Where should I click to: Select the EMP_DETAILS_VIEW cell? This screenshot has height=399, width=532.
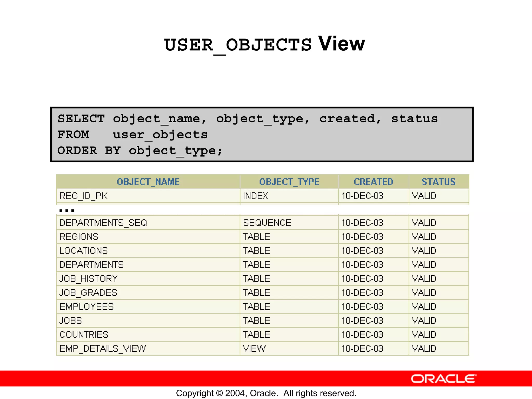(x=103, y=349)
